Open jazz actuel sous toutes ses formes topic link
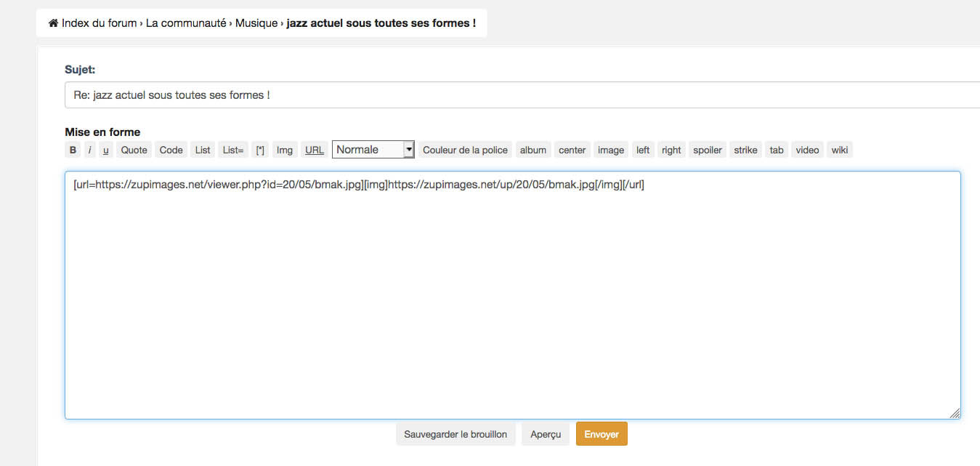Image resolution: width=980 pixels, height=466 pixels. [x=381, y=23]
